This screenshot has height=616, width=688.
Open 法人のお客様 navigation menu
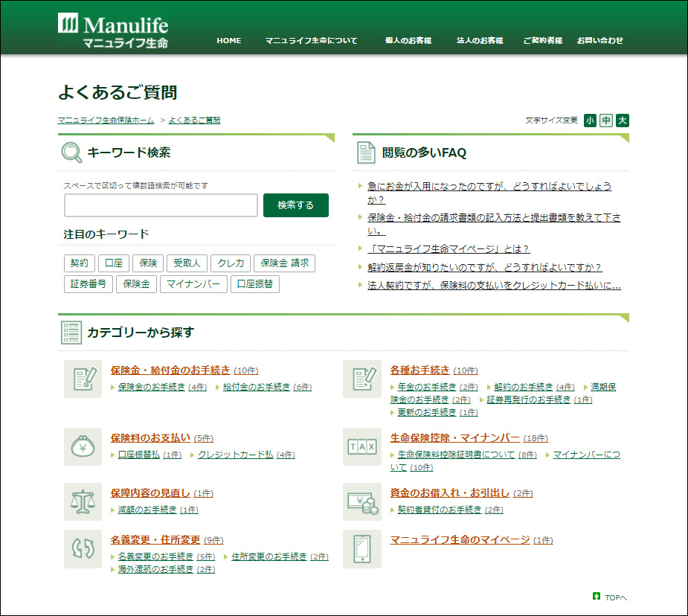pos(480,41)
